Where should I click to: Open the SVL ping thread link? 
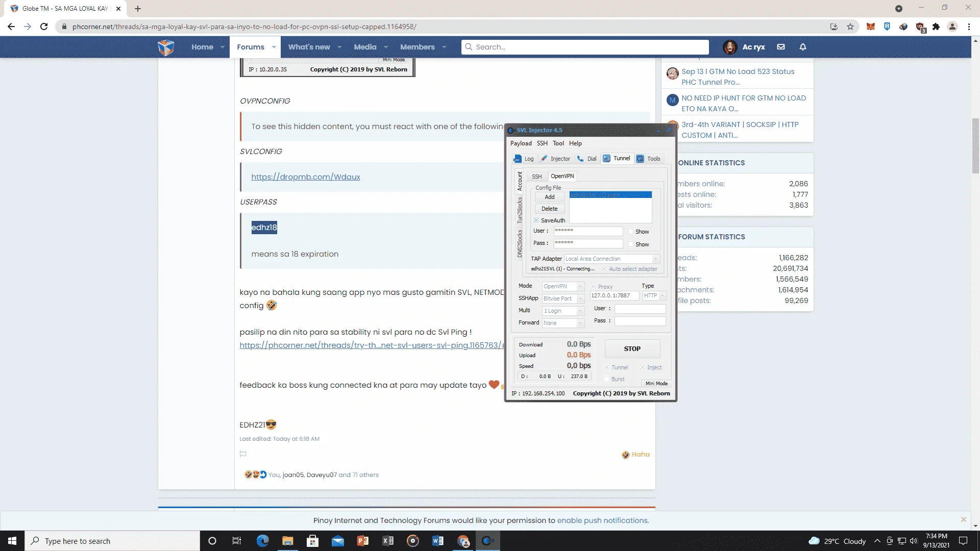pyautogui.click(x=372, y=345)
